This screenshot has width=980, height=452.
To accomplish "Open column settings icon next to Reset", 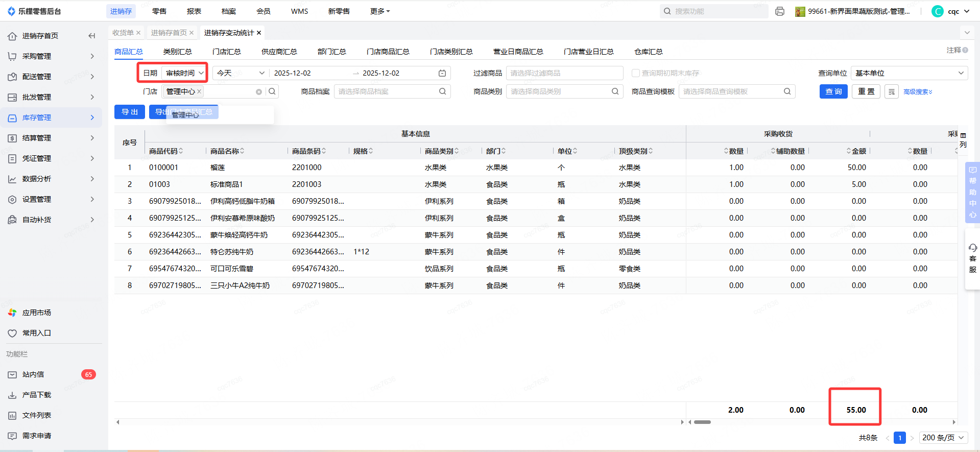I will click(891, 91).
